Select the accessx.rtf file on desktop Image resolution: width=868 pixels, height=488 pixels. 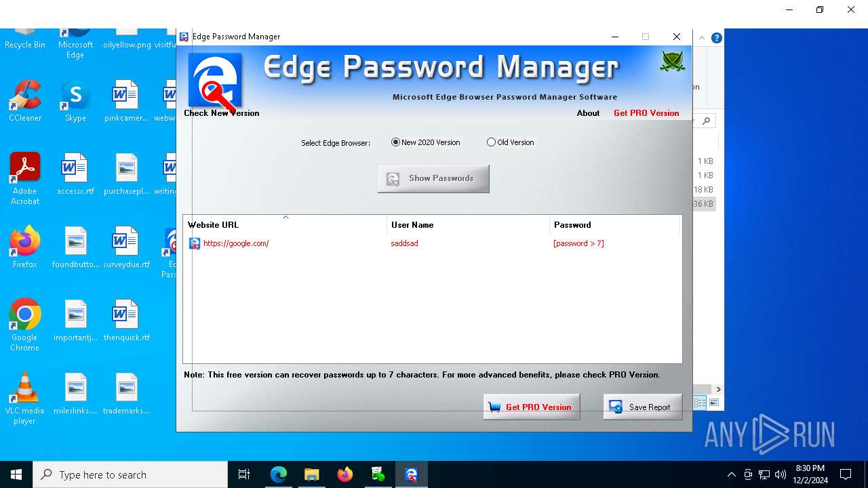click(75, 174)
